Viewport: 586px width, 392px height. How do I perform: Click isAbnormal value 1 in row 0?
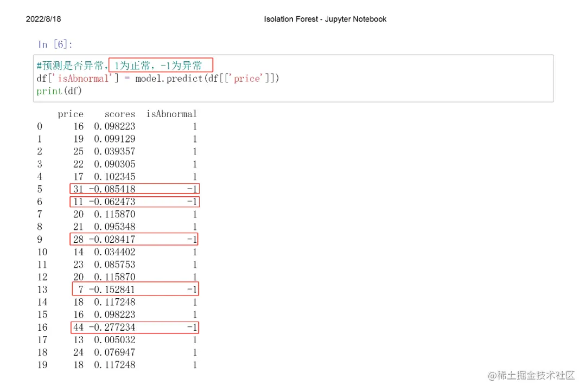click(195, 126)
